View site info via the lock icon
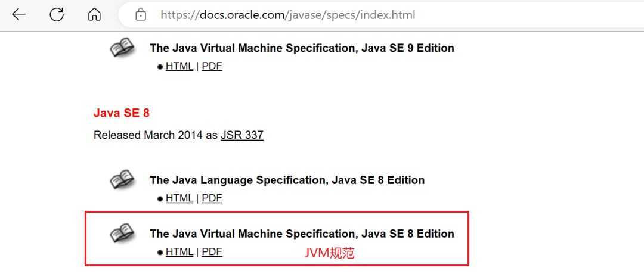The width and height of the screenshot is (644, 277). (141, 15)
